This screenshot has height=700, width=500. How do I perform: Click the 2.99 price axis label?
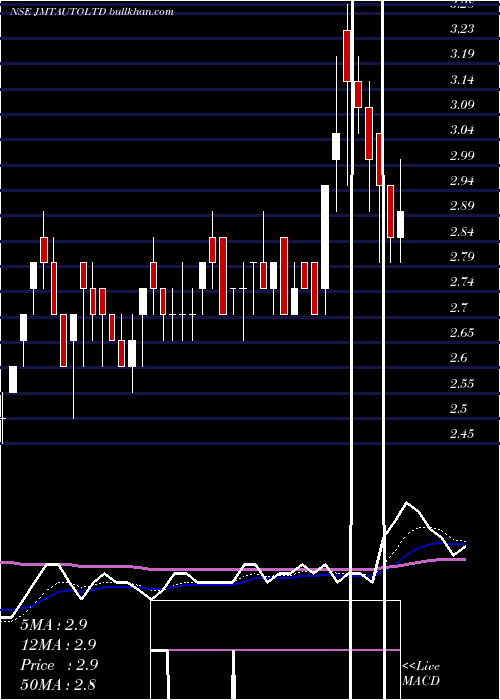[x=462, y=156]
